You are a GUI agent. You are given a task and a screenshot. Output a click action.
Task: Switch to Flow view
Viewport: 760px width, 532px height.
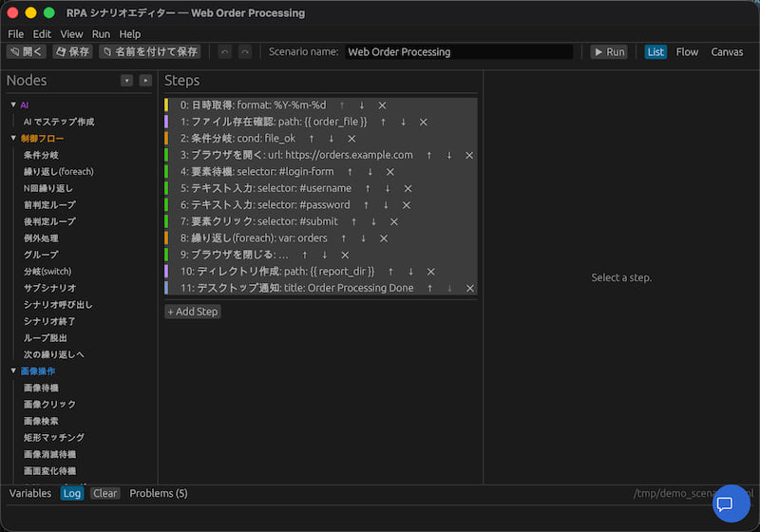click(687, 52)
